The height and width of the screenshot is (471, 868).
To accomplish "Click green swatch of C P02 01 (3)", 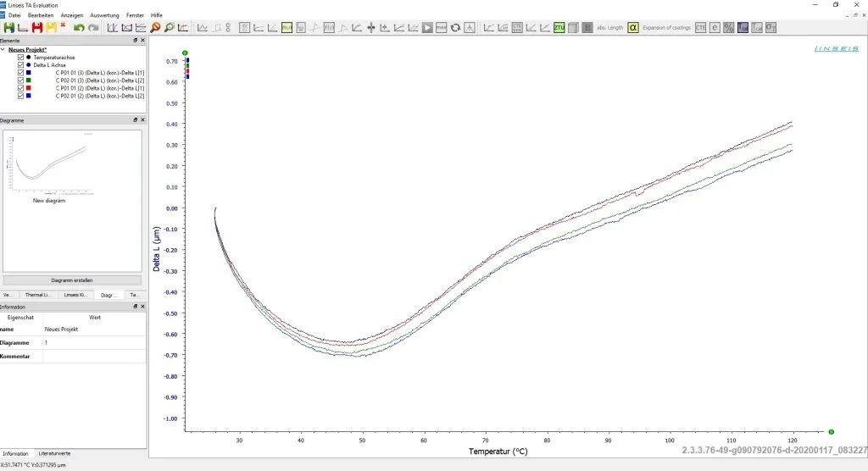I will (x=29, y=80).
